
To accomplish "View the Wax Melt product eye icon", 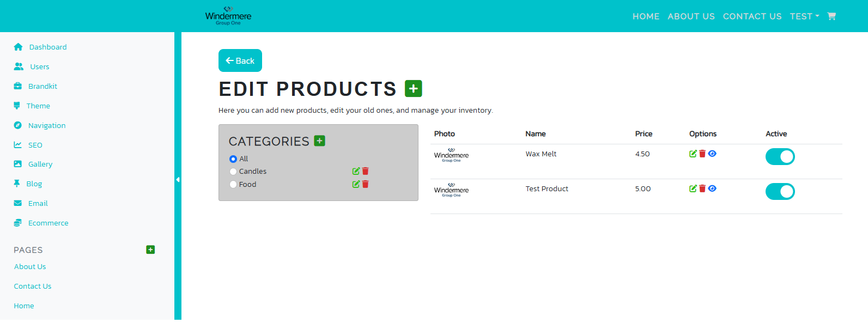I will pos(712,154).
